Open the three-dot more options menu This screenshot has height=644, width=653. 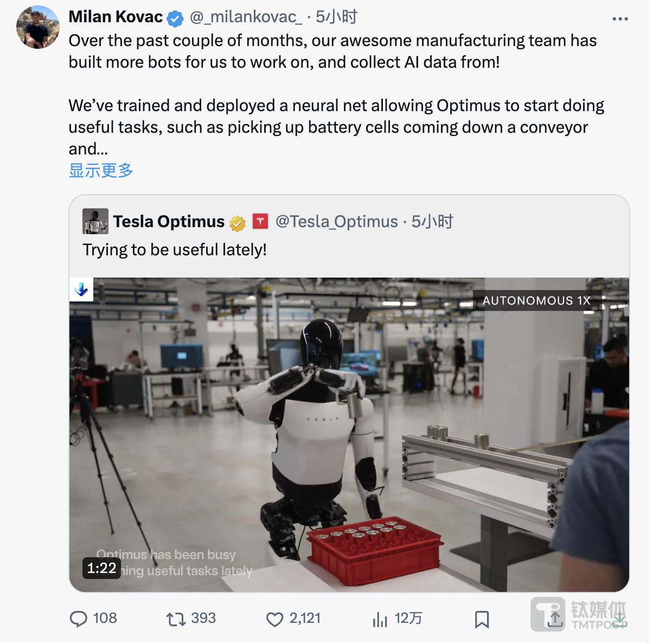click(x=620, y=19)
